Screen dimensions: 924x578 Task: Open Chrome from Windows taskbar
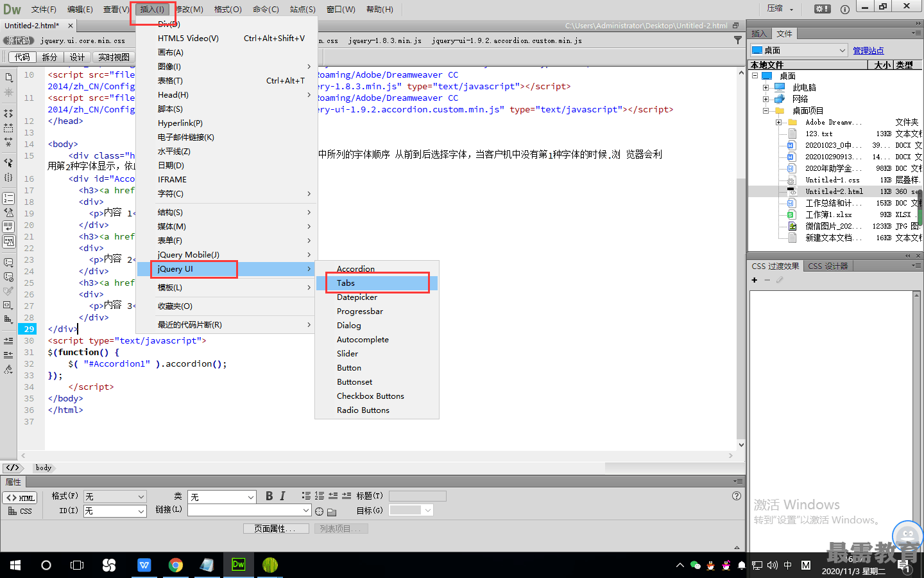pos(175,565)
